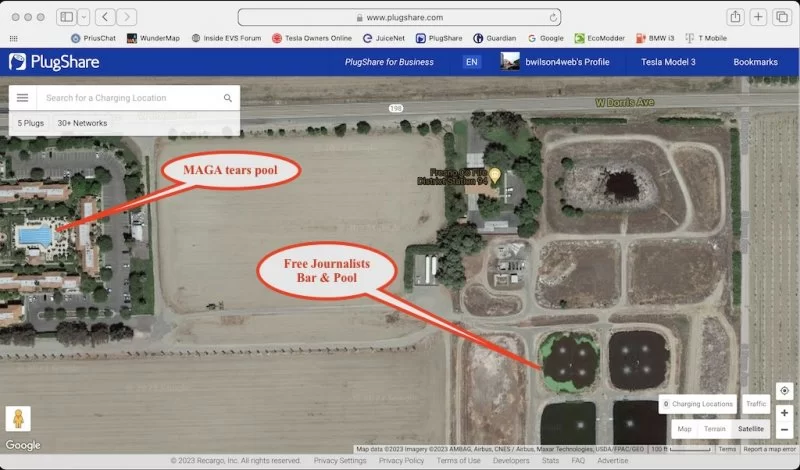Center map on my location
The image size is (800, 470).
tap(785, 391)
